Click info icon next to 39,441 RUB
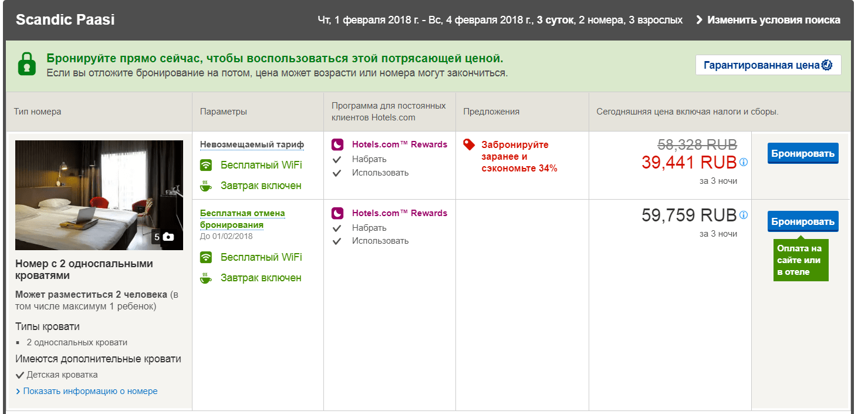Image resolution: width=868 pixels, height=414 pixels. tap(744, 162)
